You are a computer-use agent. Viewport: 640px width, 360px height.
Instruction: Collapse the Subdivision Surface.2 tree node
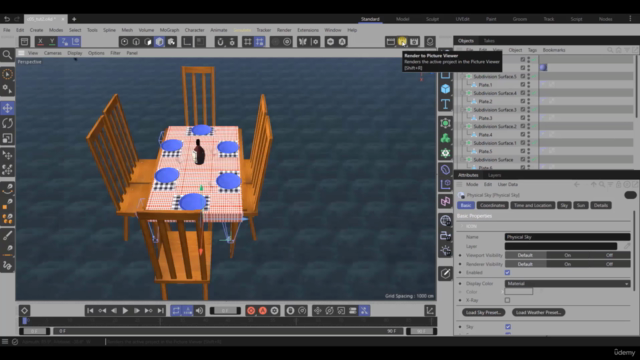tap(462, 126)
